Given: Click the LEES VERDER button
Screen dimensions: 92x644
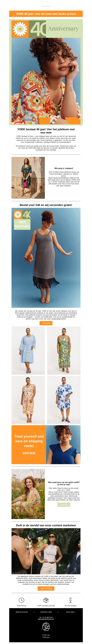Looking at the screenshot, I should coord(46,588).
